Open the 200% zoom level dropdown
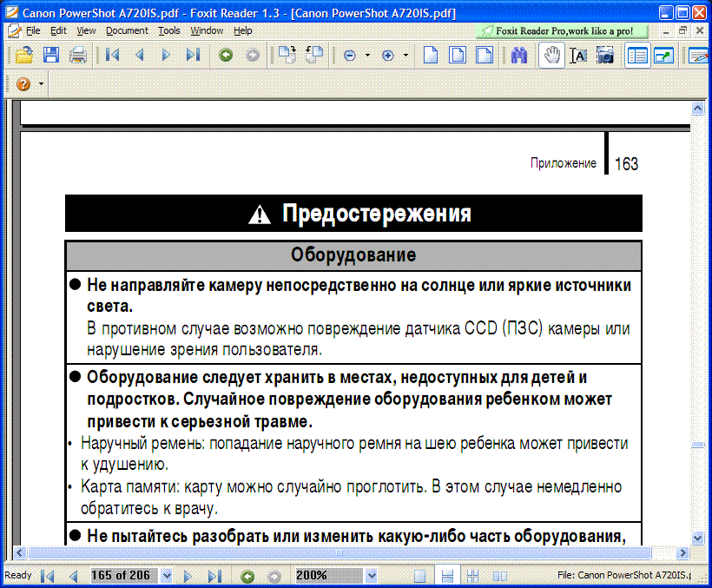The width and height of the screenshot is (712, 588). (x=372, y=576)
